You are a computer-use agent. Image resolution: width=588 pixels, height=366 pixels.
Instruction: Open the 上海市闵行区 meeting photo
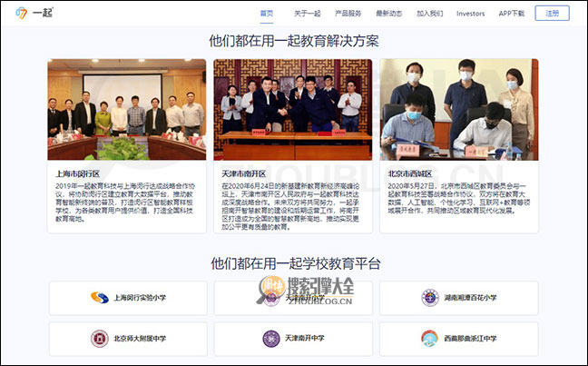click(127, 109)
